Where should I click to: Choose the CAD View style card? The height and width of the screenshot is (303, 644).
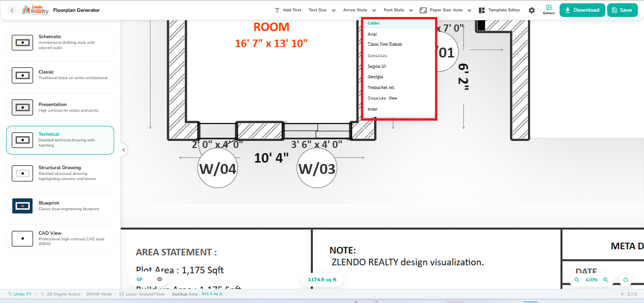click(60, 238)
